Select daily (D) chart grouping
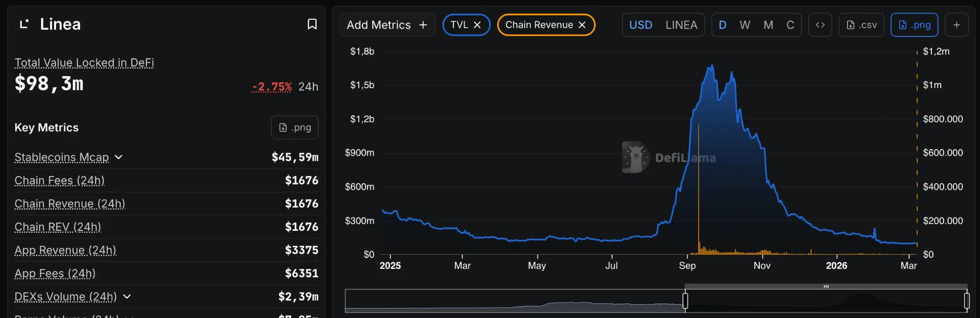The height and width of the screenshot is (318, 980). (x=723, y=25)
